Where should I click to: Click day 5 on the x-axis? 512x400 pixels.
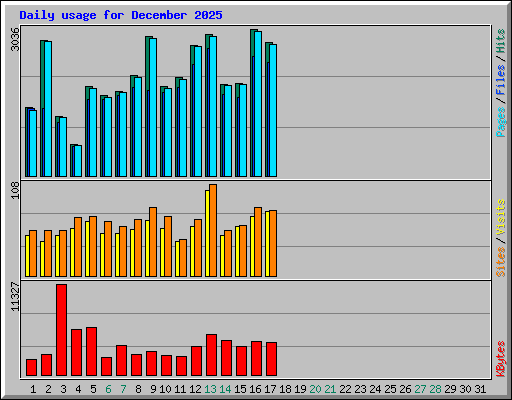pos(93,389)
